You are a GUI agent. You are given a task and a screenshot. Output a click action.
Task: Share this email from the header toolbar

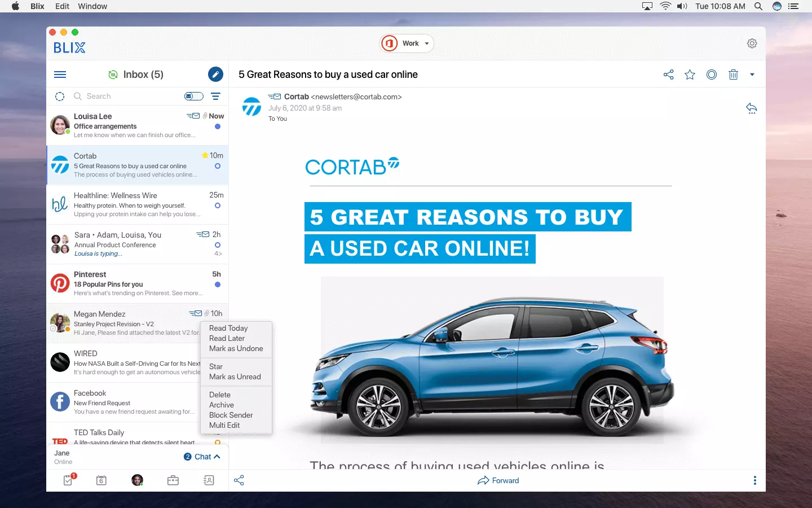pyautogui.click(x=669, y=75)
